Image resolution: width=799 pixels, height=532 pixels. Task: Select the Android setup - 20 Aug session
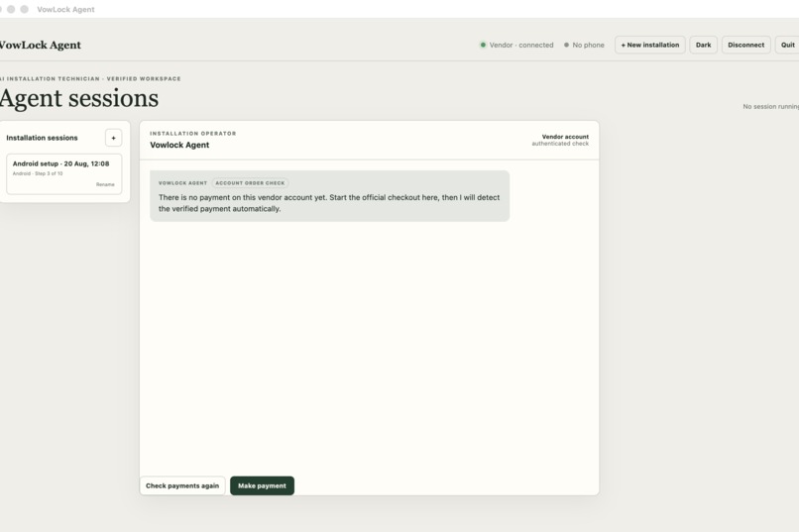[x=64, y=174]
